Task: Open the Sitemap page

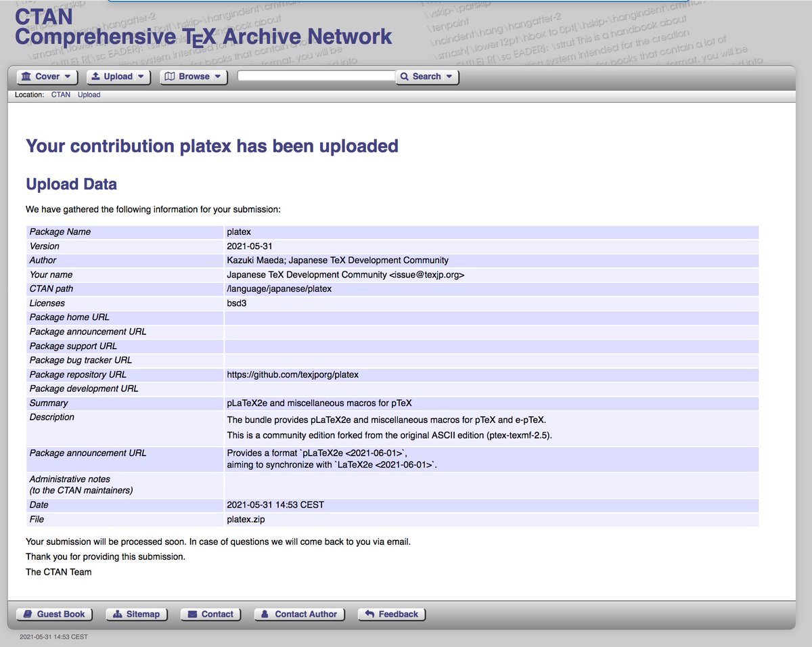Action: pos(136,614)
